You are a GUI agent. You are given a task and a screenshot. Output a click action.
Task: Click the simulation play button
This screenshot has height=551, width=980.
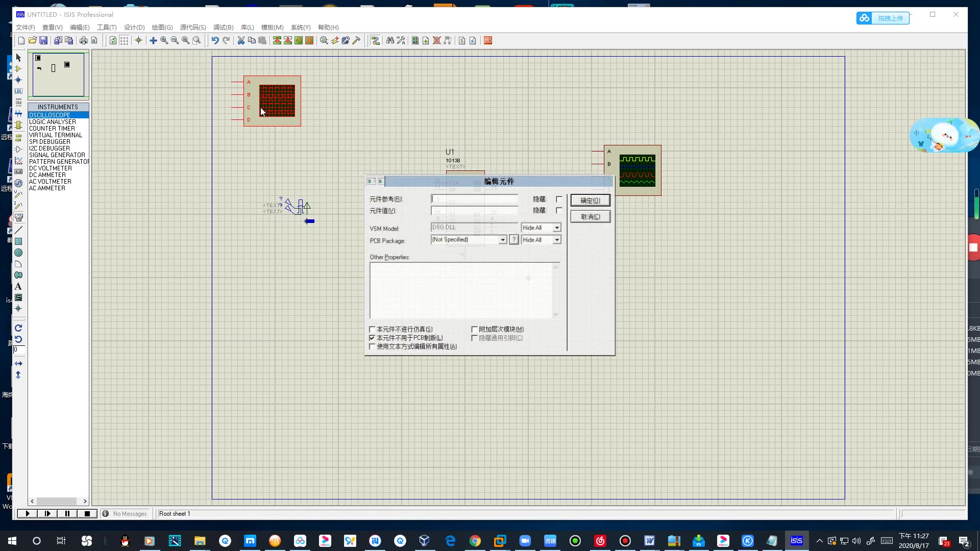pos(28,514)
